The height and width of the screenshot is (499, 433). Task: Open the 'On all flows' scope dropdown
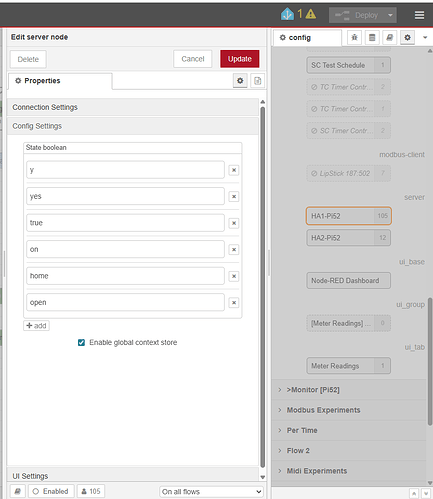click(211, 492)
